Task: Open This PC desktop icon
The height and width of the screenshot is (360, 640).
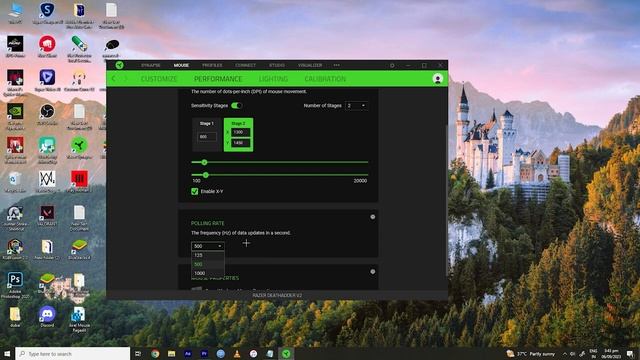Action: pyautogui.click(x=15, y=12)
